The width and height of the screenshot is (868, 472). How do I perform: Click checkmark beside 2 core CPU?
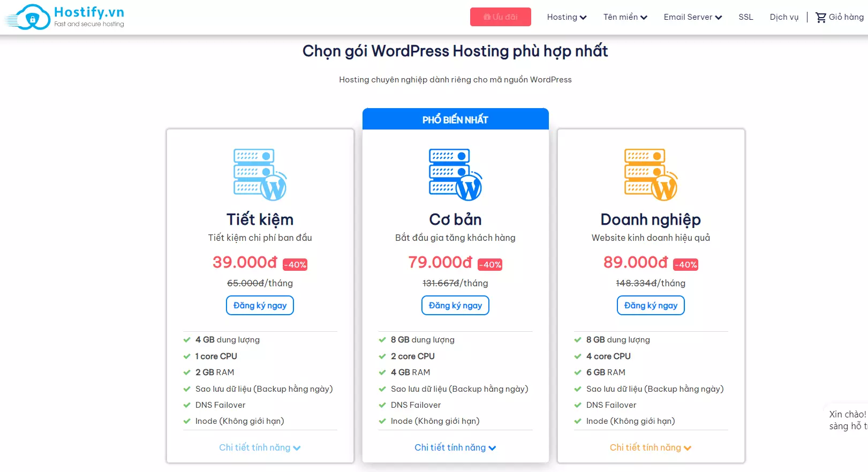click(382, 356)
